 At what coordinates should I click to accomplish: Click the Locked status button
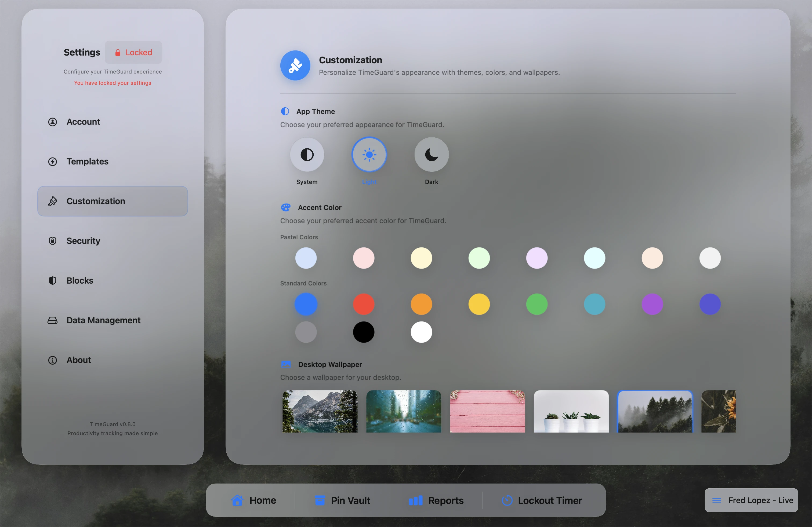133,53
